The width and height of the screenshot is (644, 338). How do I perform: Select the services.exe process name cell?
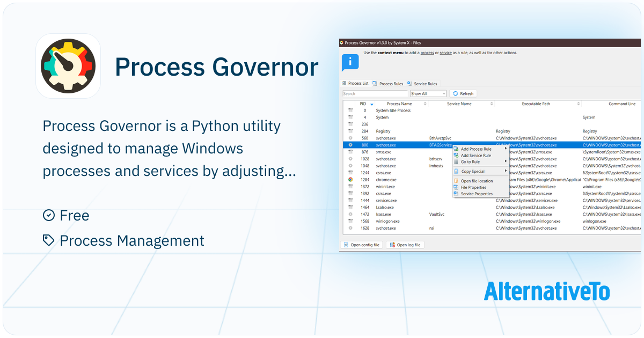click(386, 200)
